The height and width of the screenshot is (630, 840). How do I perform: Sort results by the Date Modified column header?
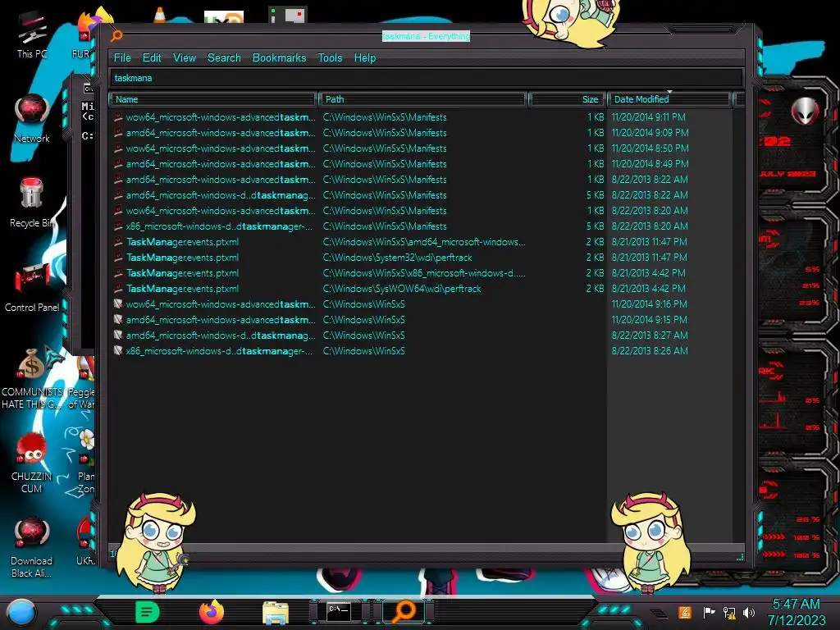click(669, 99)
